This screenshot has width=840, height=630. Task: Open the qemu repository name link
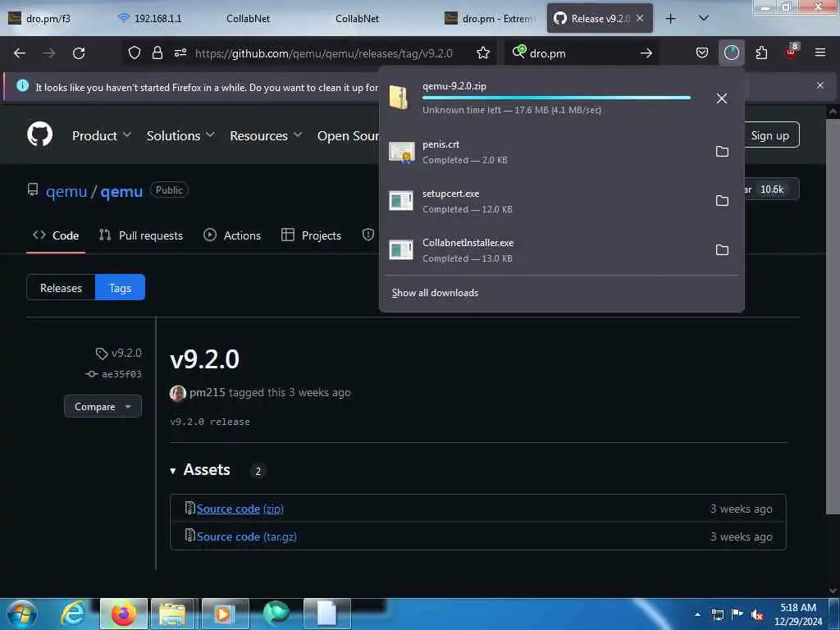pyautogui.click(x=121, y=191)
